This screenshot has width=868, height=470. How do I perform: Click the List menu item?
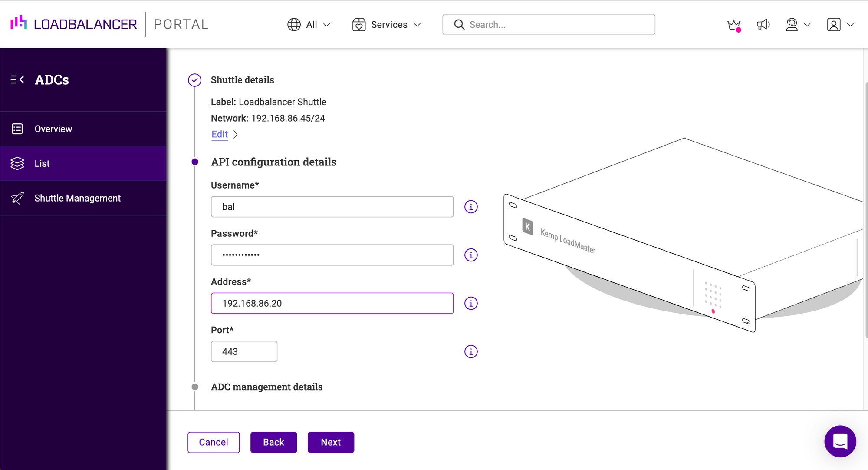[x=42, y=163]
